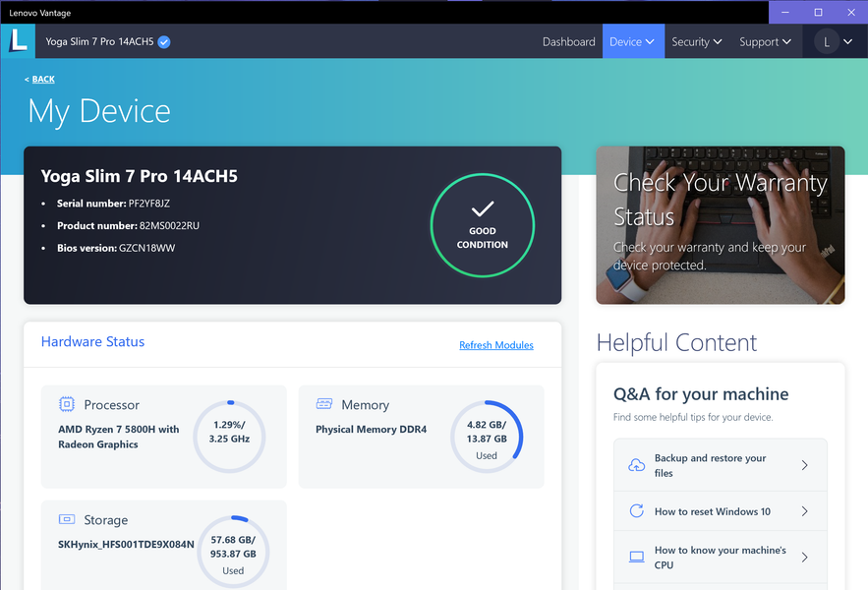Click the Memory module icon
868x590 pixels.
coord(323,404)
